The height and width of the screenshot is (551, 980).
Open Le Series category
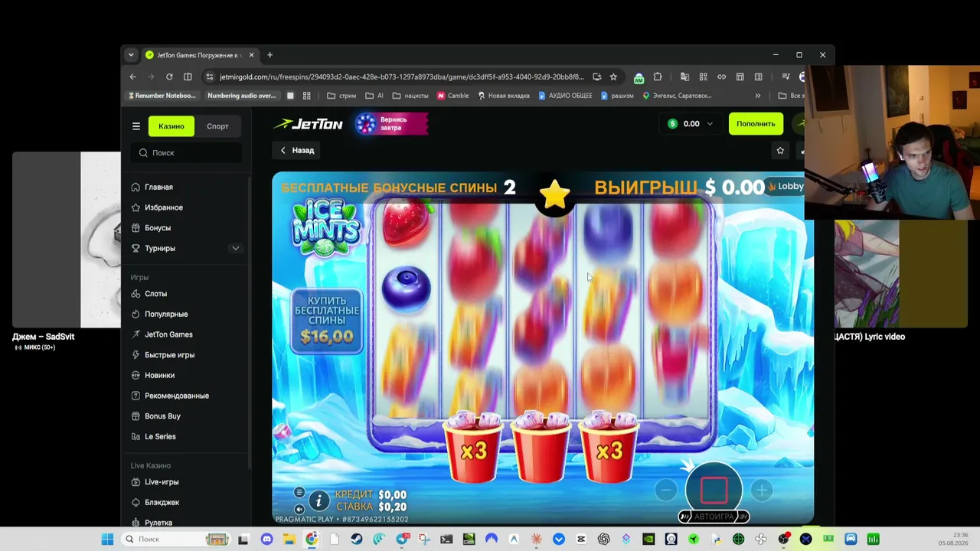coord(160,437)
